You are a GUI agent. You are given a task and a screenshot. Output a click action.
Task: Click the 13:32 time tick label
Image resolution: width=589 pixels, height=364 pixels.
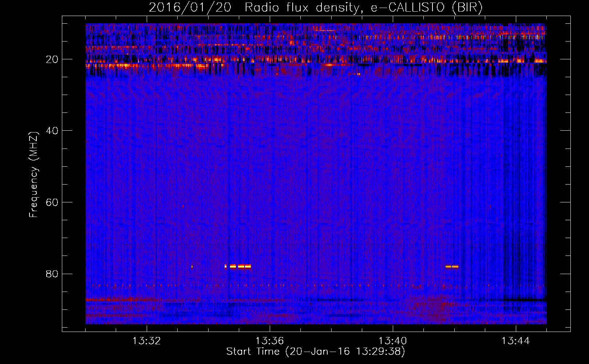point(147,341)
